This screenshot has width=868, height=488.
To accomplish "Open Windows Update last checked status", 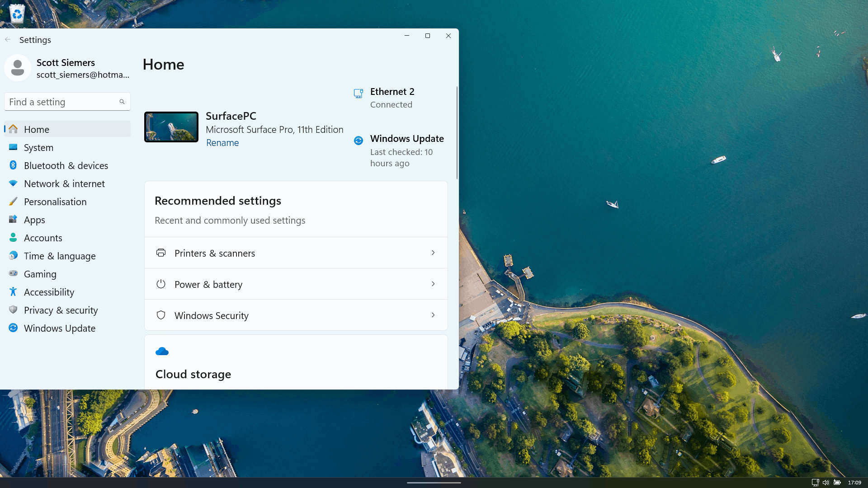I will point(401,158).
